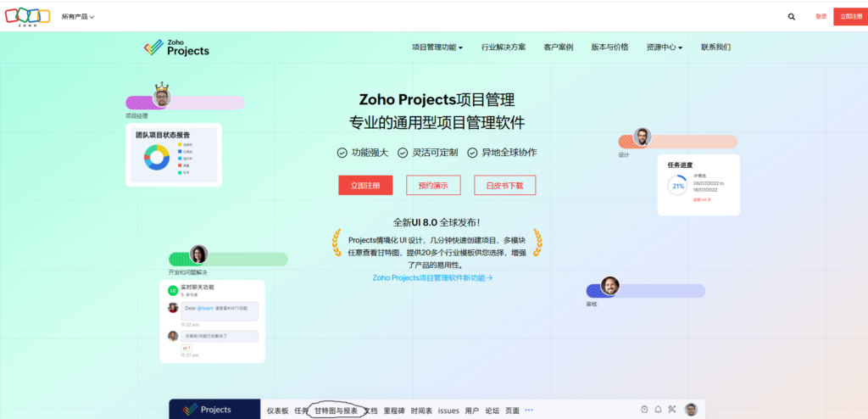Image resolution: width=868 pixels, height=419 pixels.
Task: Click the 审核 reviewer avatar
Action: point(609,286)
